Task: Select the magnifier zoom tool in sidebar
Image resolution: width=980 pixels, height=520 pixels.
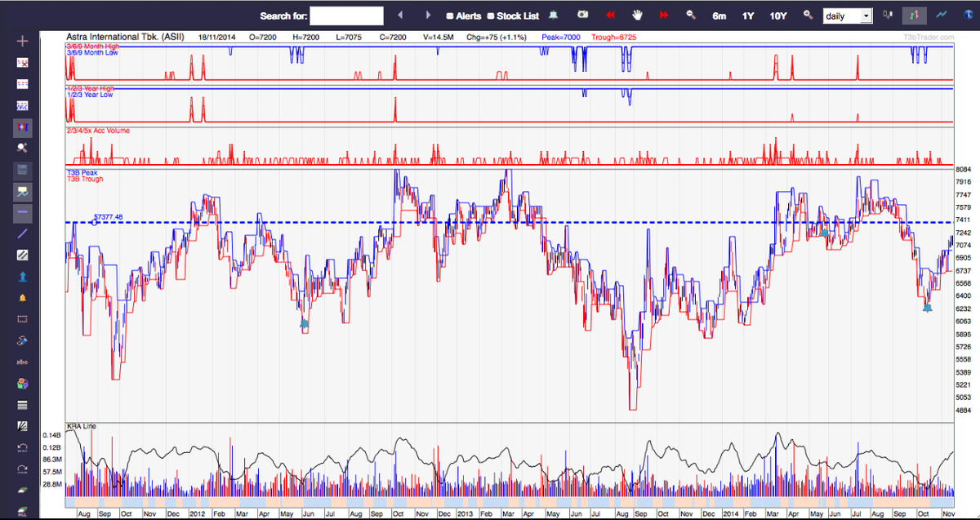Action: 22,149
